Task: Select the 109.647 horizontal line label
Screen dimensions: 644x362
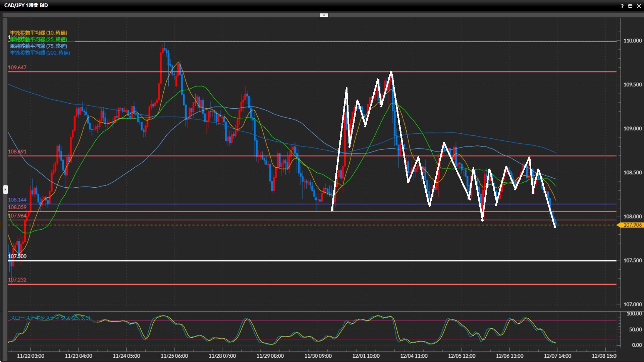Action: click(17, 67)
